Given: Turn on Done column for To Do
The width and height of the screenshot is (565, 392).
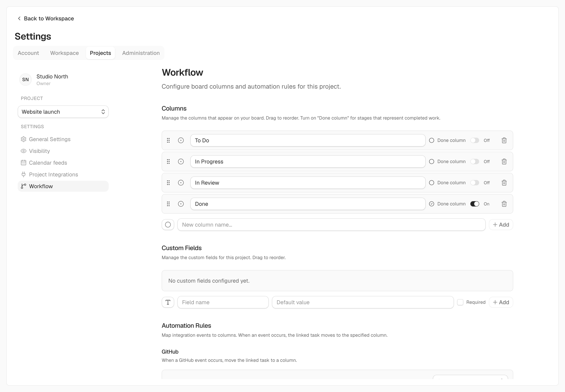Looking at the screenshot, I should pos(475,140).
